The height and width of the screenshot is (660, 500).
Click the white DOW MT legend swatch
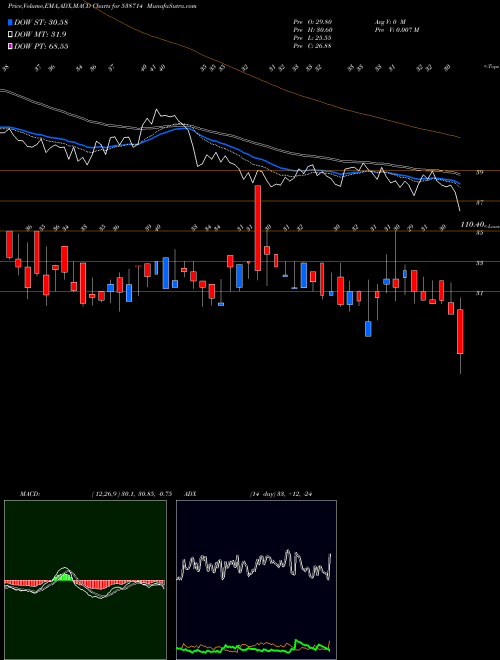11,35
